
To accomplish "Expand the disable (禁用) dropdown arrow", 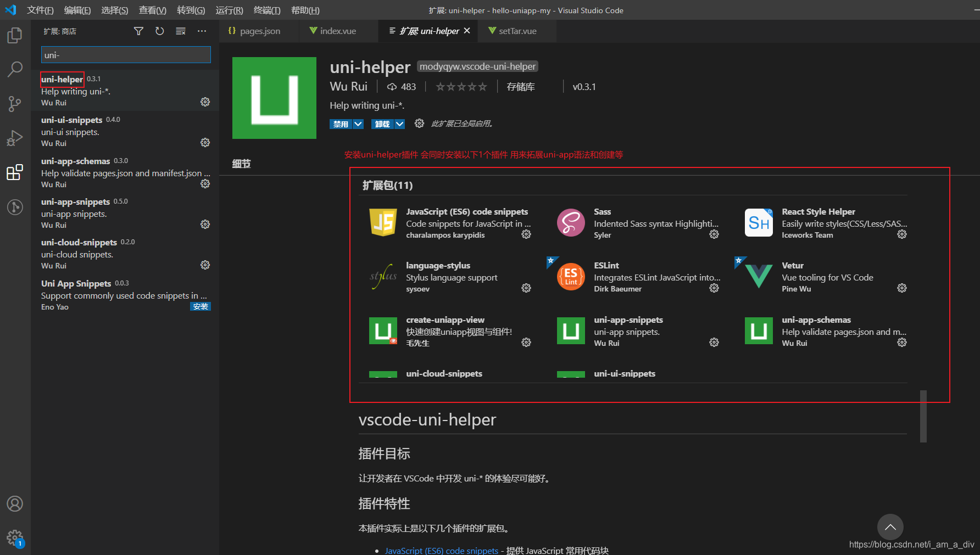I will point(358,124).
